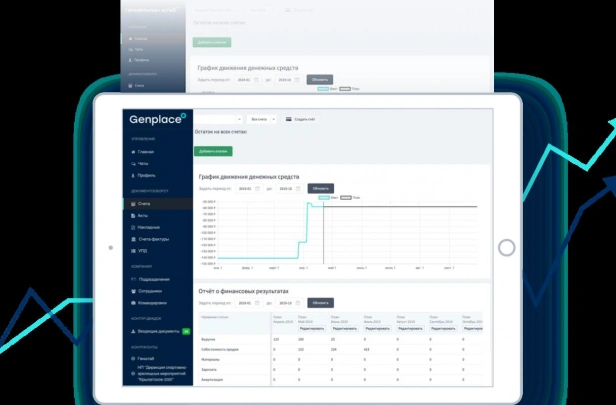Screen dimensions: 616x405
Task: Open the empty company dropdown at top
Action: (x=218, y=119)
